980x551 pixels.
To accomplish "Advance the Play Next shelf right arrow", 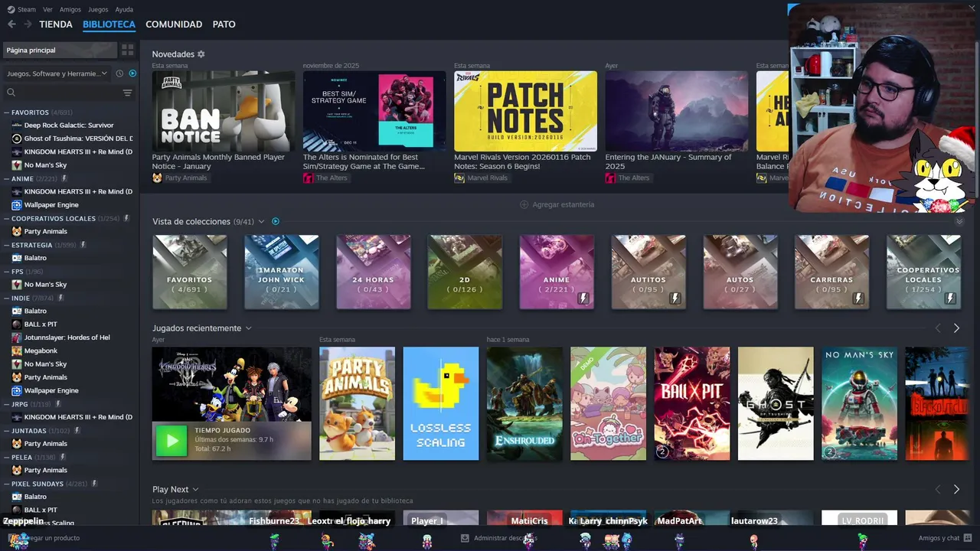I will click(956, 489).
